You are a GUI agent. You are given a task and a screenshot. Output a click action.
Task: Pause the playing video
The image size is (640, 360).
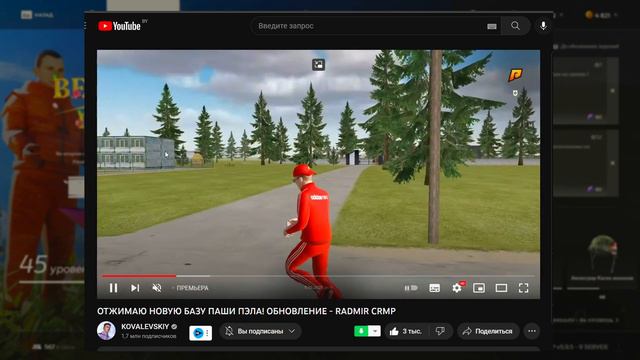[113, 288]
